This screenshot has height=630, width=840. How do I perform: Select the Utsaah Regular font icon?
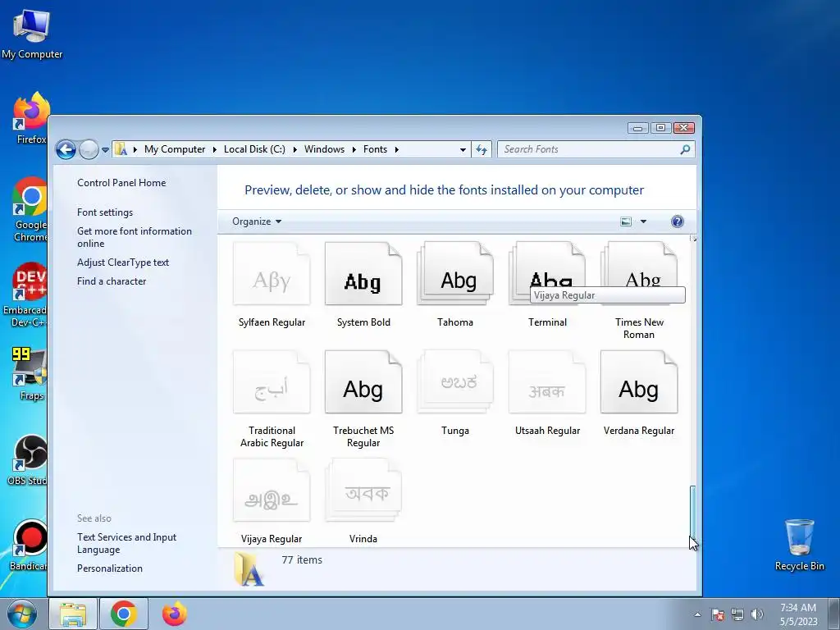coord(547,382)
